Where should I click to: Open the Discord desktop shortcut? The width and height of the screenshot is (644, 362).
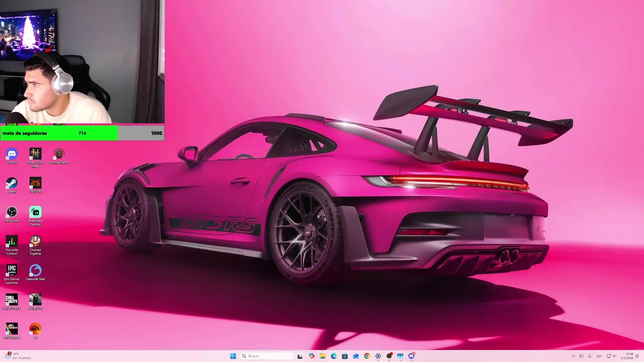click(x=12, y=156)
